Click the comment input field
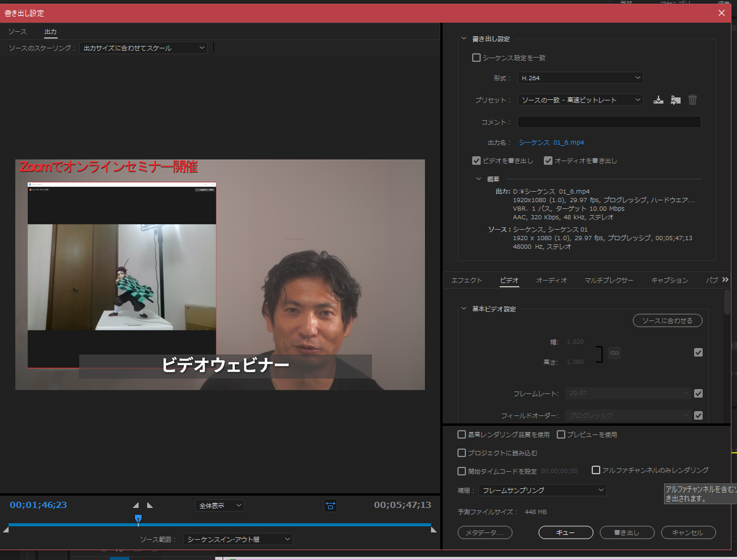 click(x=609, y=122)
